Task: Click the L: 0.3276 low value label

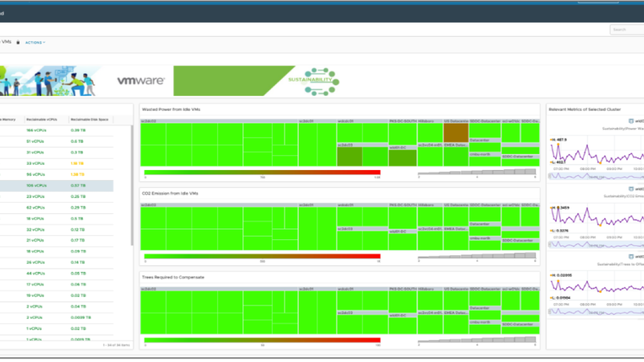Action: (x=560, y=230)
